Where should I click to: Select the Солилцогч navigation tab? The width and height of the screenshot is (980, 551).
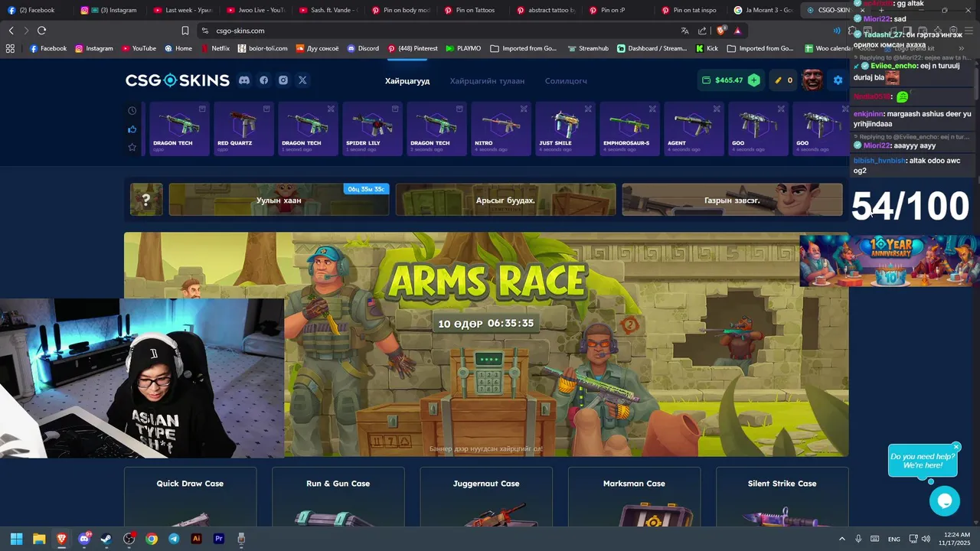pyautogui.click(x=566, y=81)
